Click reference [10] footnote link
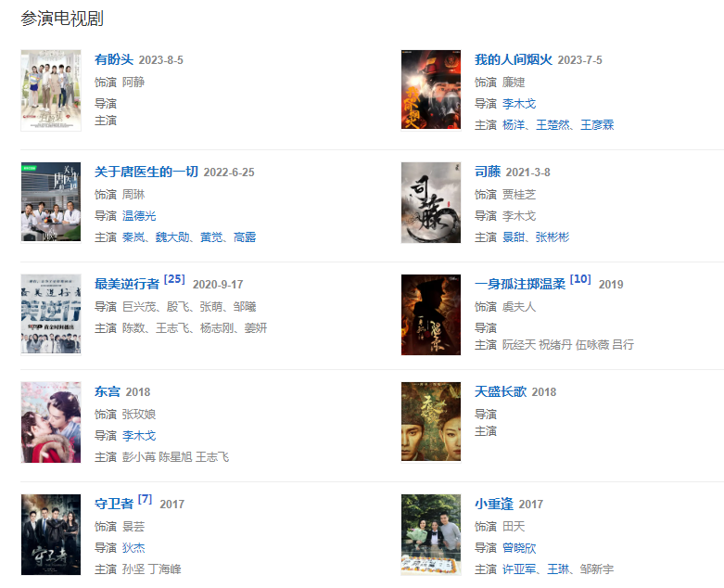The image size is (724, 588). pos(580,279)
